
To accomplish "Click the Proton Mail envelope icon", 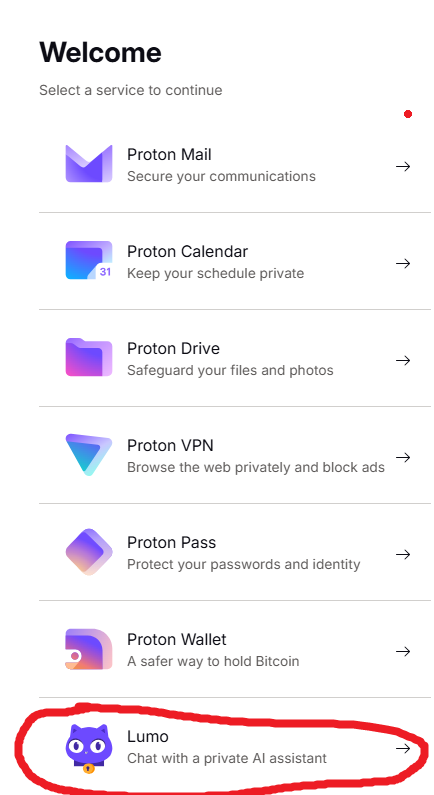I will pyautogui.click(x=89, y=163).
